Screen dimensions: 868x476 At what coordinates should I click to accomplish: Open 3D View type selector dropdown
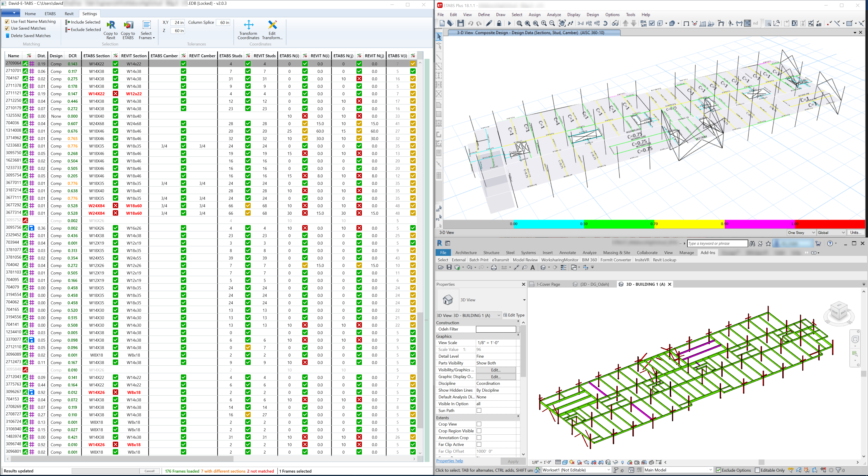[524, 300]
